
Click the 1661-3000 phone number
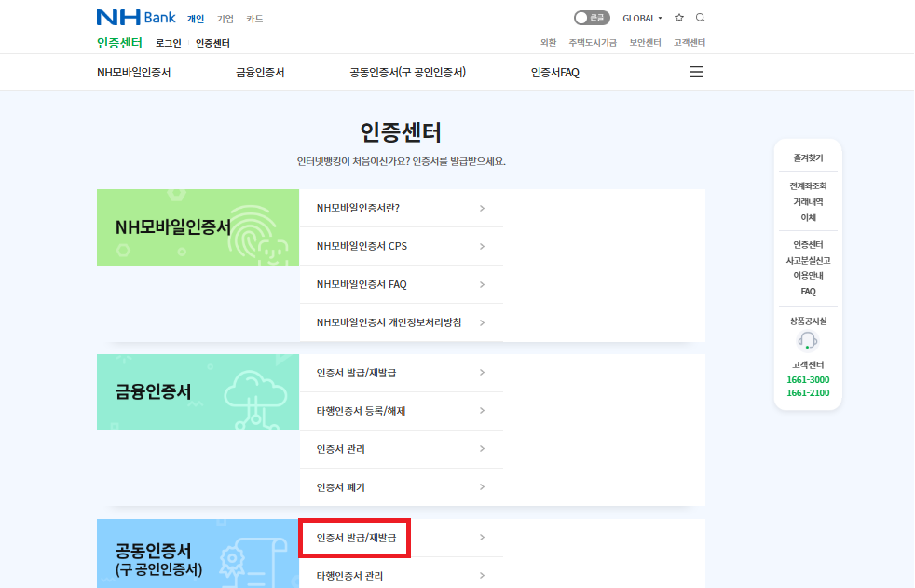coord(807,380)
